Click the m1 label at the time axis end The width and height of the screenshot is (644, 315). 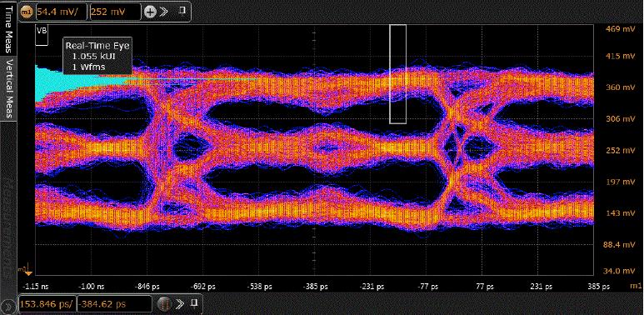635,286
